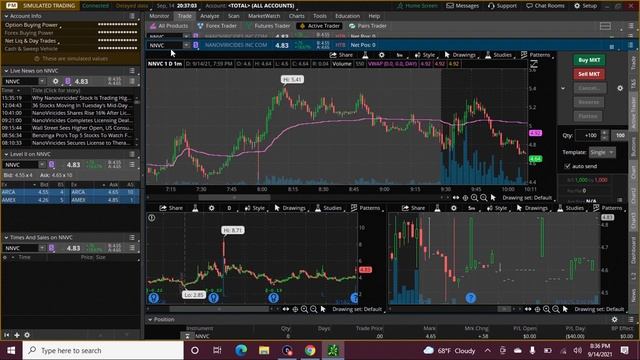Open symbol dropdown arrow in Live News gadget
Viewport: 640px width, 360px height.
click(42, 81)
